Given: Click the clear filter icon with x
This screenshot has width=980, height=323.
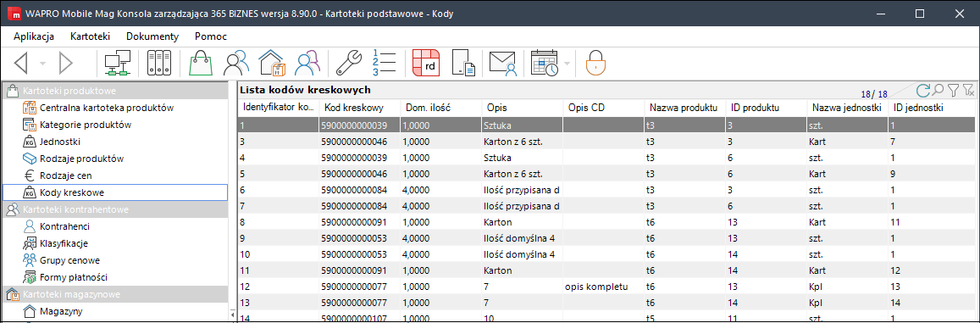Looking at the screenshot, I should coord(968,91).
